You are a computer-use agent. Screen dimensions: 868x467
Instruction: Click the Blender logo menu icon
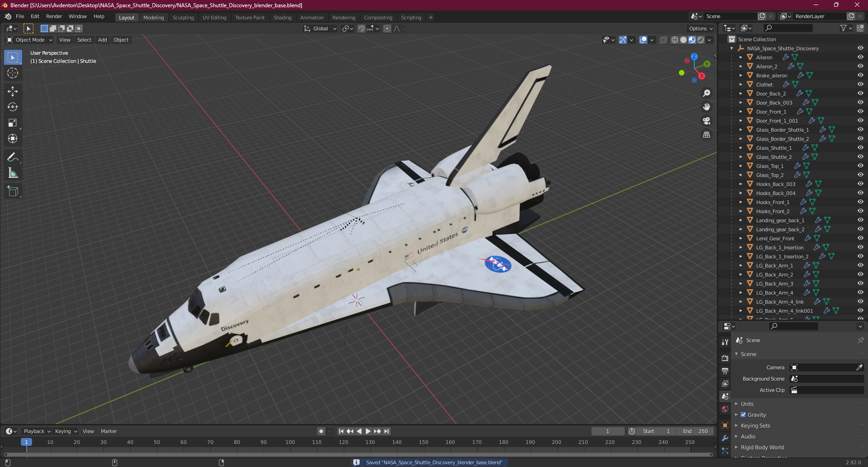[8, 16]
